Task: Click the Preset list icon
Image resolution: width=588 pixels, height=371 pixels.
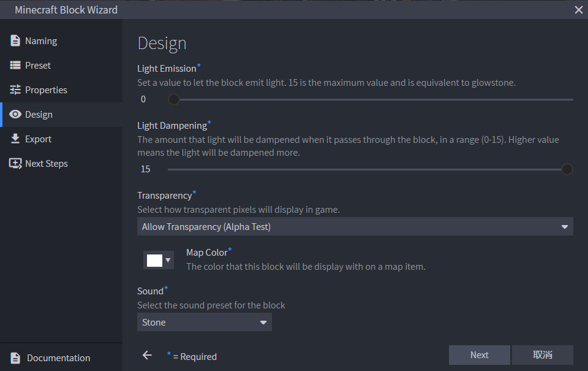Action: [x=15, y=66]
